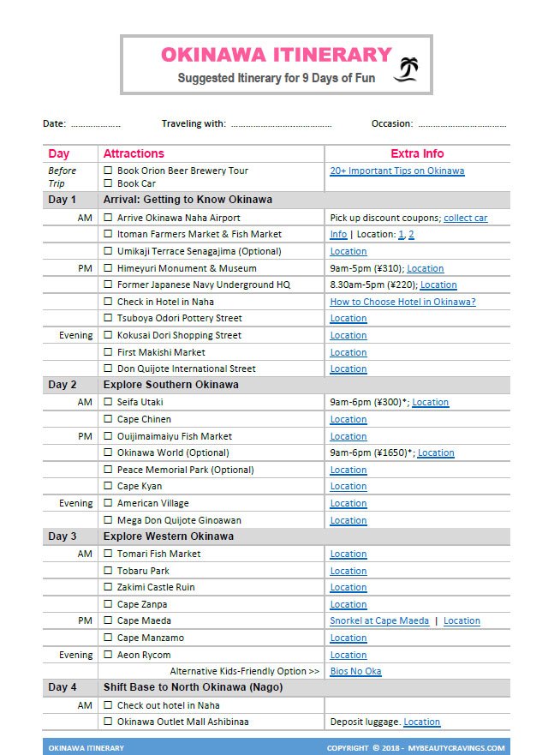Click the palm tree icon in header
Screen dimensions: 560x755
406,70
